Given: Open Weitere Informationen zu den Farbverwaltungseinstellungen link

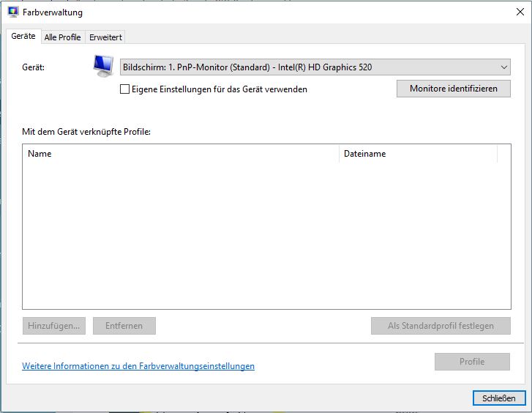Looking at the screenshot, I should (138, 366).
